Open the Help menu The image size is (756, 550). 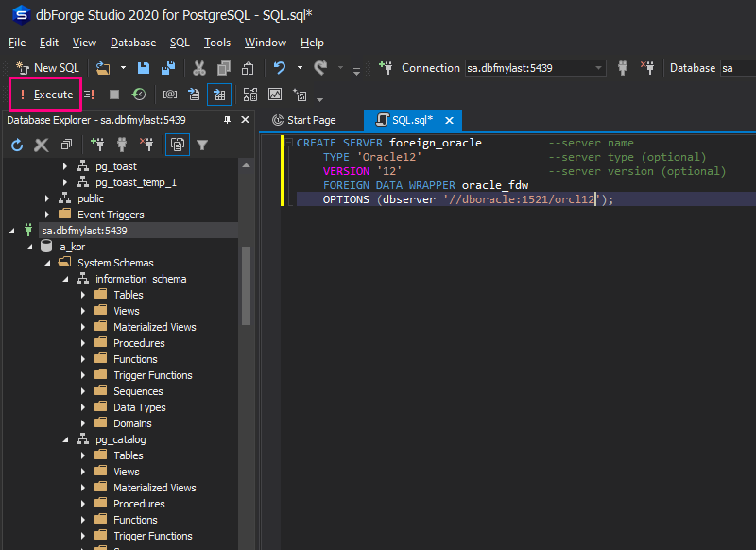[x=312, y=43]
